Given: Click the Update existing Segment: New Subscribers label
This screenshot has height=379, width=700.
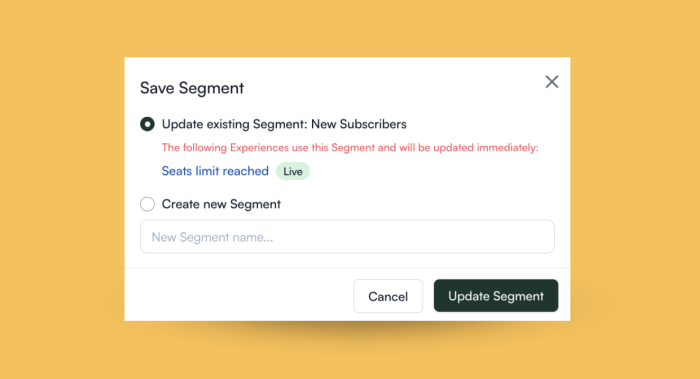Looking at the screenshot, I should tap(284, 124).
